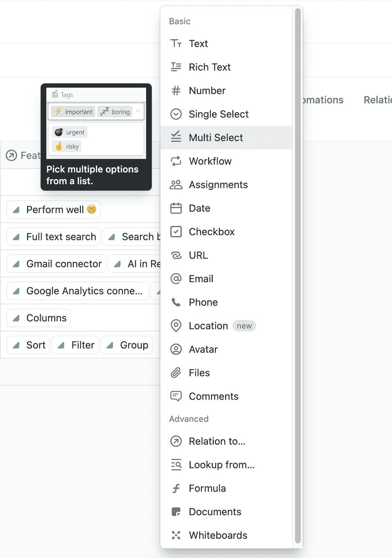The height and width of the screenshot is (558, 392).
Task: Click the Location pin icon
Action: pyautogui.click(x=176, y=326)
